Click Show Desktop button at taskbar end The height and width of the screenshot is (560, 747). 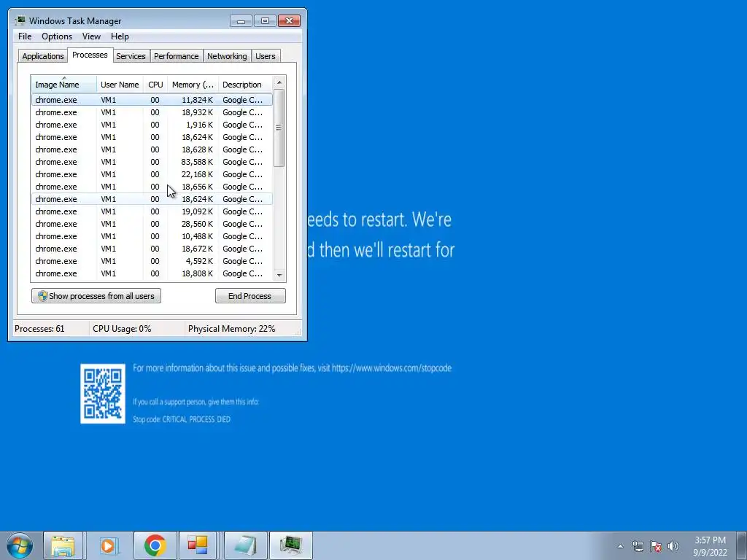click(742, 545)
